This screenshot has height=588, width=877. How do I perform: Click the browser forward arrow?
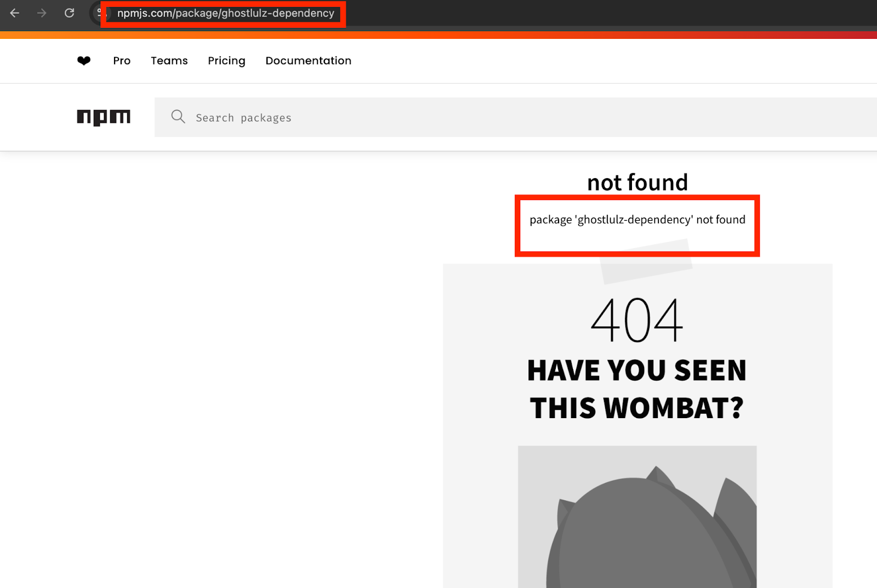tap(42, 13)
